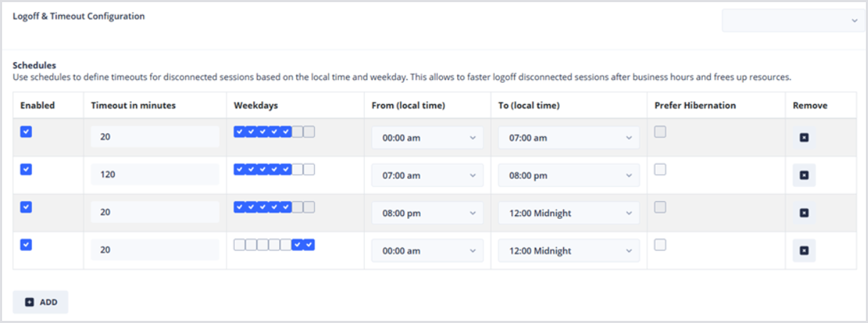Expand the top-right Logoff & Timeout dropdown
This screenshot has width=868, height=323.
click(x=793, y=21)
